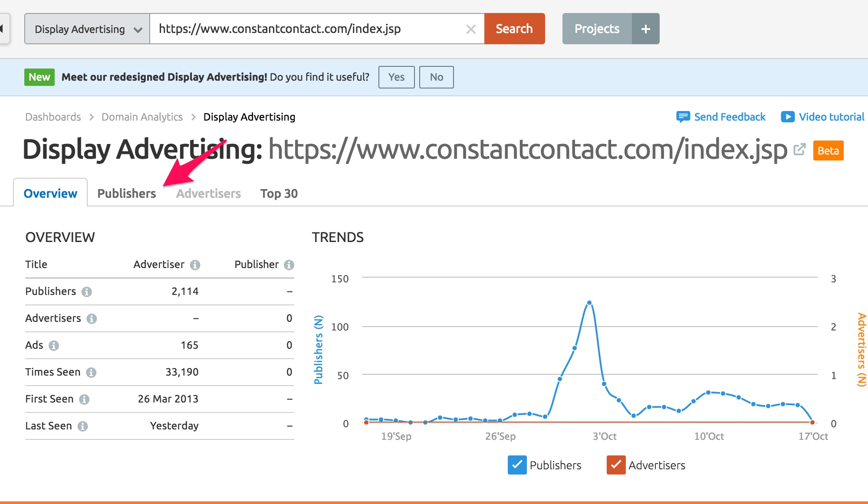Image resolution: width=868 pixels, height=504 pixels.
Task: Click the info icon next to Advertiser column
Action: click(x=195, y=265)
